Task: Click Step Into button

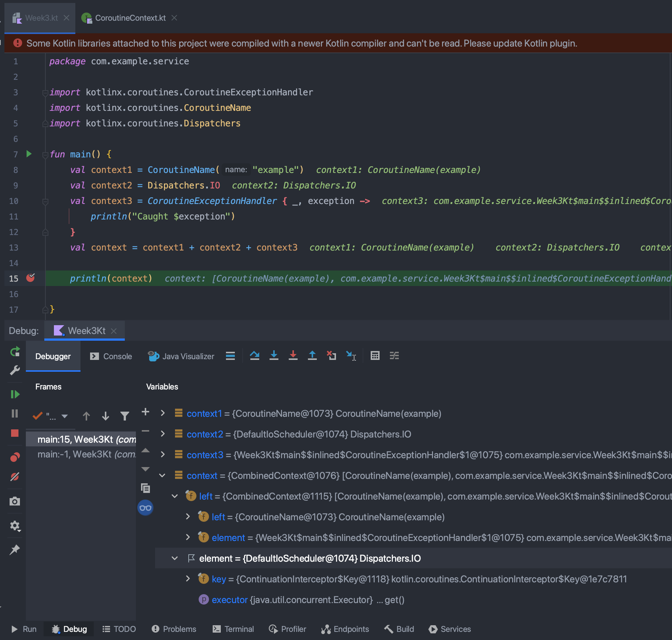Action: point(274,355)
